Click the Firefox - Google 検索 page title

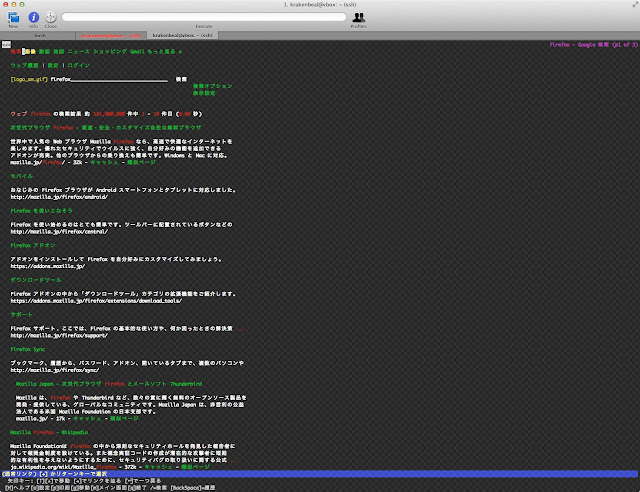(x=593, y=45)
